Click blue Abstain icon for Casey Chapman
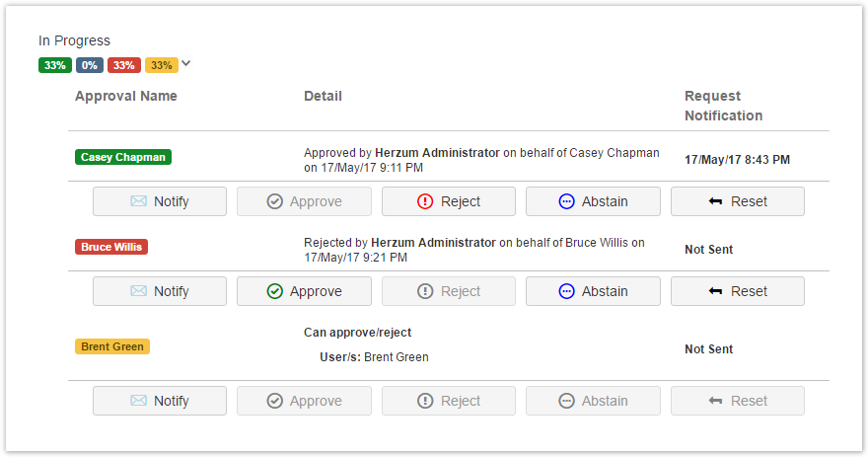This screenshot has height=457, width=868. pos(566,201)
